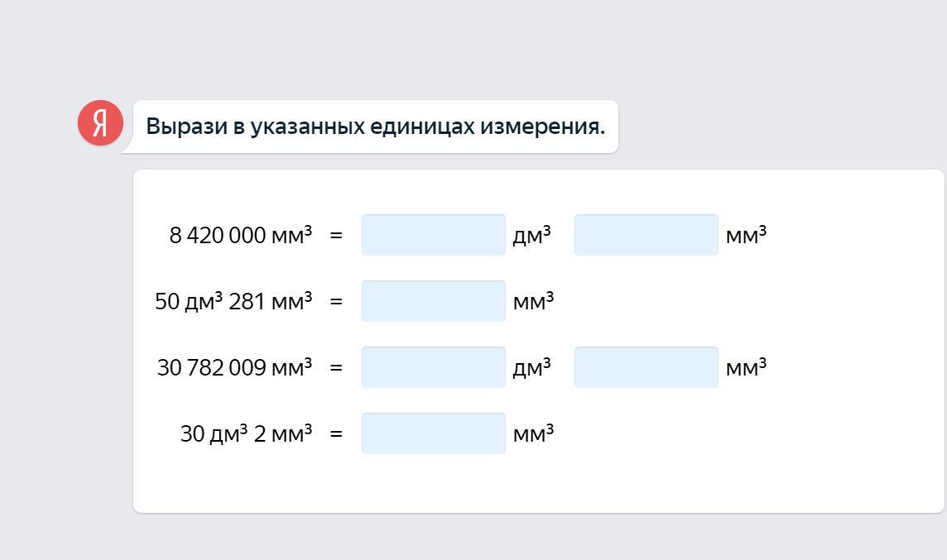Click the дм³ unit label in the third row
Image resolution: width=947 pixels, height=560 pixels.
pos(531,368)
